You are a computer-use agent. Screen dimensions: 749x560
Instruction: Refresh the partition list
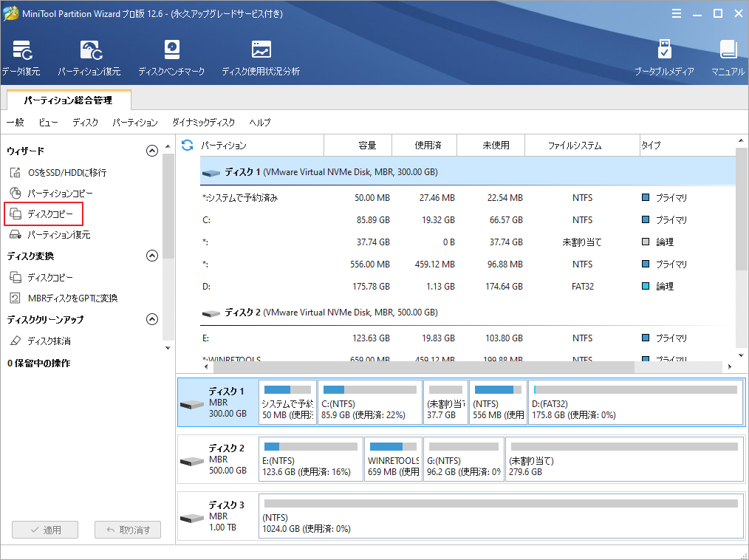click(187, 146)
